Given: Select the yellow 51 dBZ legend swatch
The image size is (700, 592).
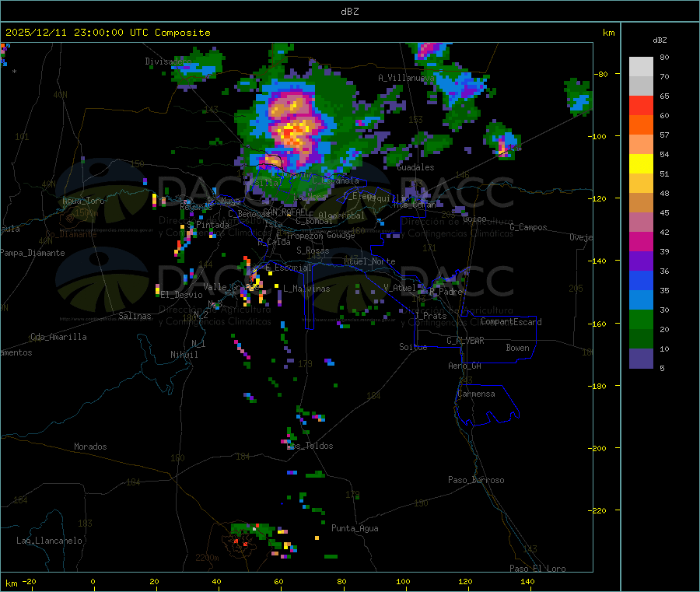Looking at the screenshot, I should [641, 164].
